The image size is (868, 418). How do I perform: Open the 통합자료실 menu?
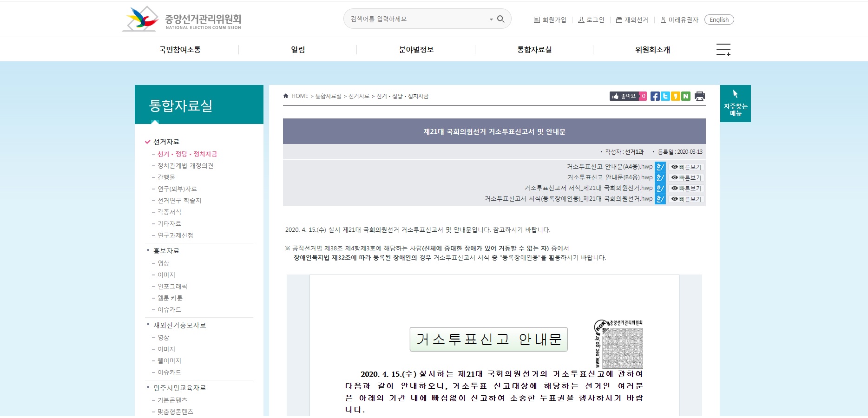point(533,49)
